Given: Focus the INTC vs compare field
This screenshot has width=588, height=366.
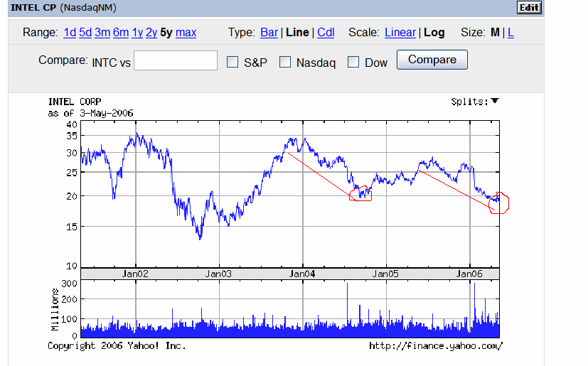Looking at the screenshot, I should tap(176, 60).
